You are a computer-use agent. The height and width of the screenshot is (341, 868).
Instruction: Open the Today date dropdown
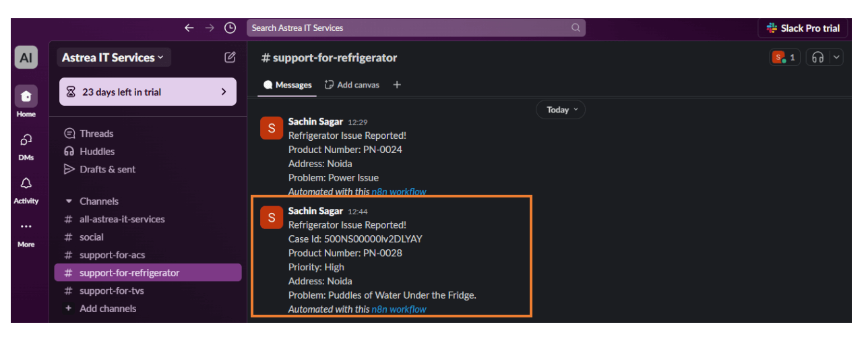click(561, 110)
